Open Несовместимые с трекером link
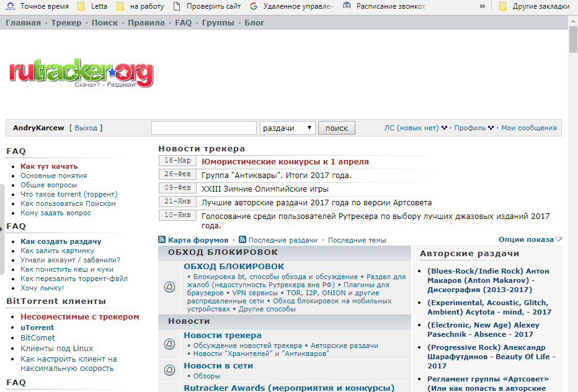The image size is (578, 392). pyautogui.click(x=80, y=317)
